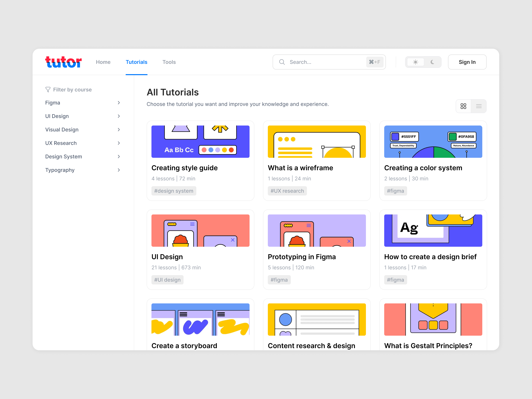
Task: Enable dark mode with moon toggle
Action: click(x=432, y=62)
